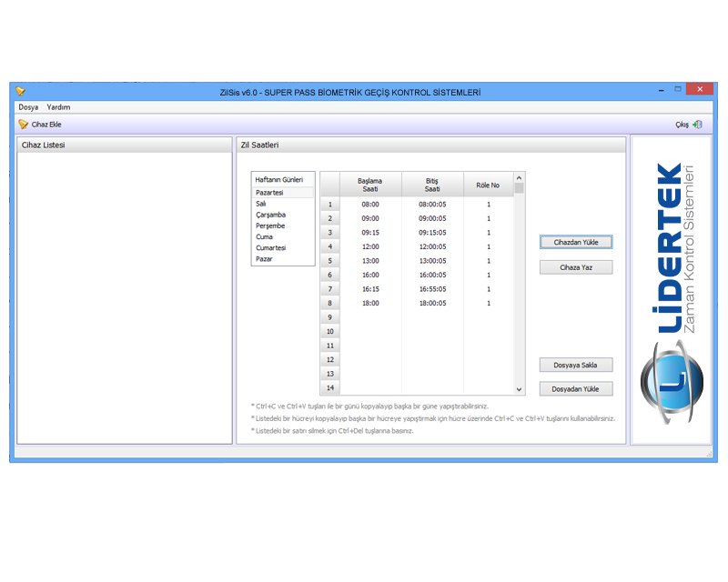Select Pazartesi in the weekday list
Image resolution: width=728 pixels, height=582 pixels.
click(270, 193)
